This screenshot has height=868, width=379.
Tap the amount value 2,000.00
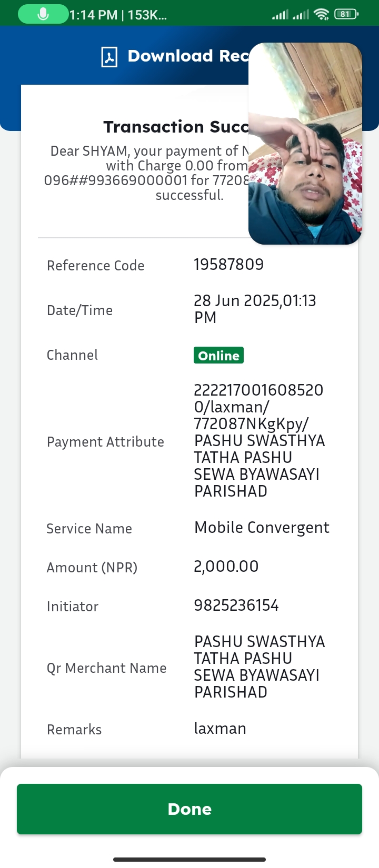coord(226,567)
